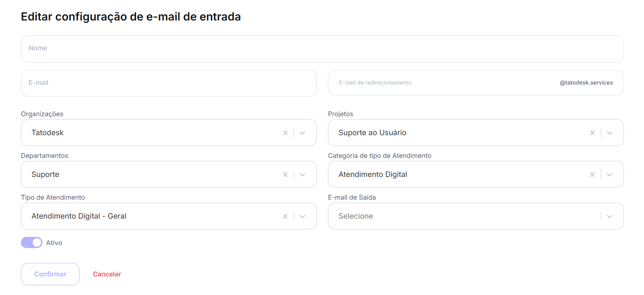Viewport: 644px width, 295px height.
Task: Click the Confirmar button
Action: [x=50, y=274]
